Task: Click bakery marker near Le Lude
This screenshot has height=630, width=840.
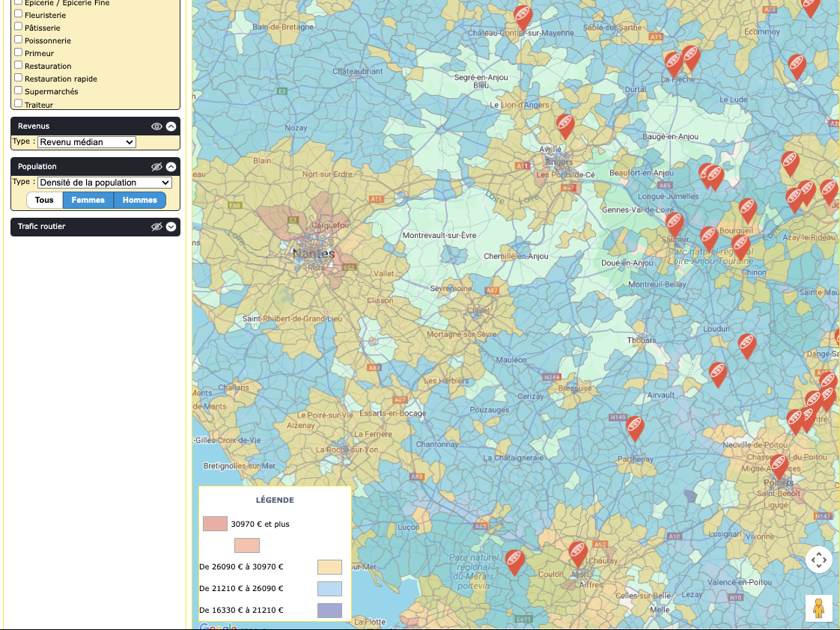Action: coord(797,66)
